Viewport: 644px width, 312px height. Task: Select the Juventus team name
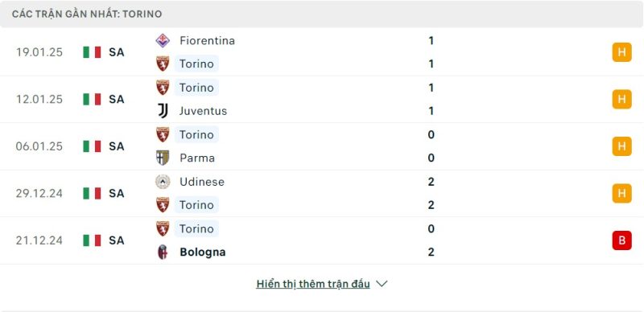(203, 111)
